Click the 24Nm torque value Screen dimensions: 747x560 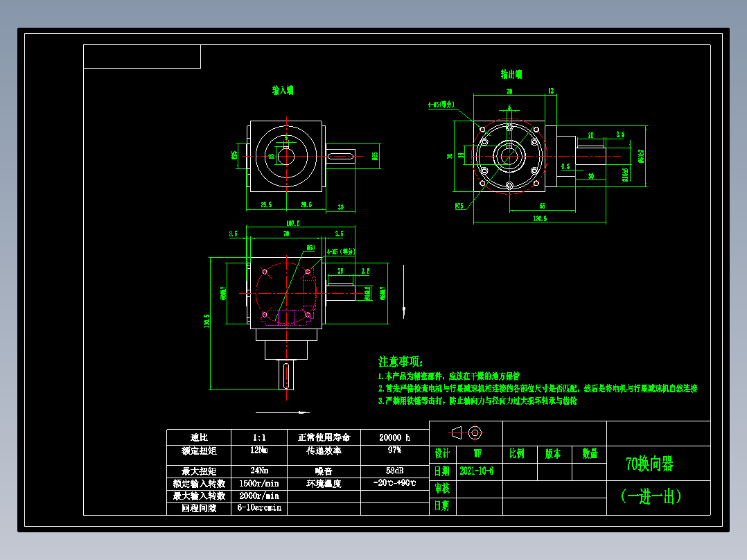click(x=259, y=471)
